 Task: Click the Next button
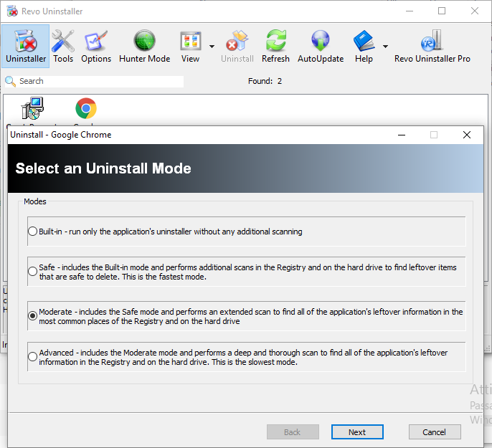[357, 432]
